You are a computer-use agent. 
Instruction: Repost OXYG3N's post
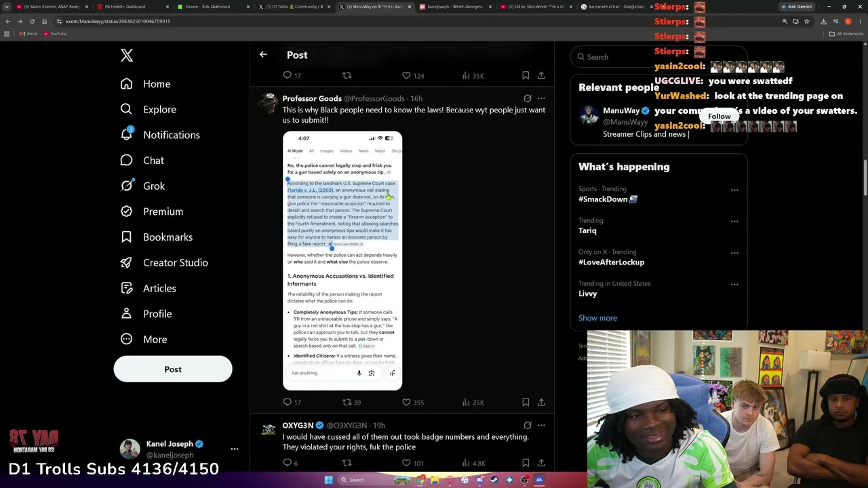pos(347,463)
